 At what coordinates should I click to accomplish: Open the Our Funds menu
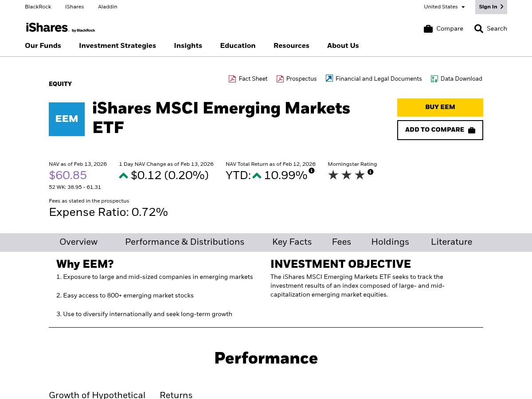click(x=43, y=46)
